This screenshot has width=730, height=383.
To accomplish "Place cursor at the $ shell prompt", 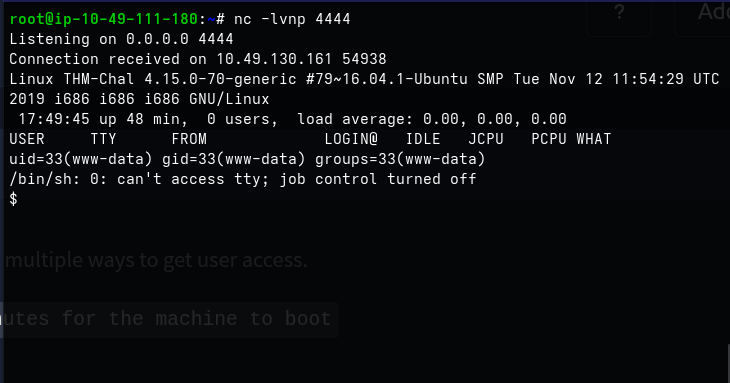I will point(14,199).
